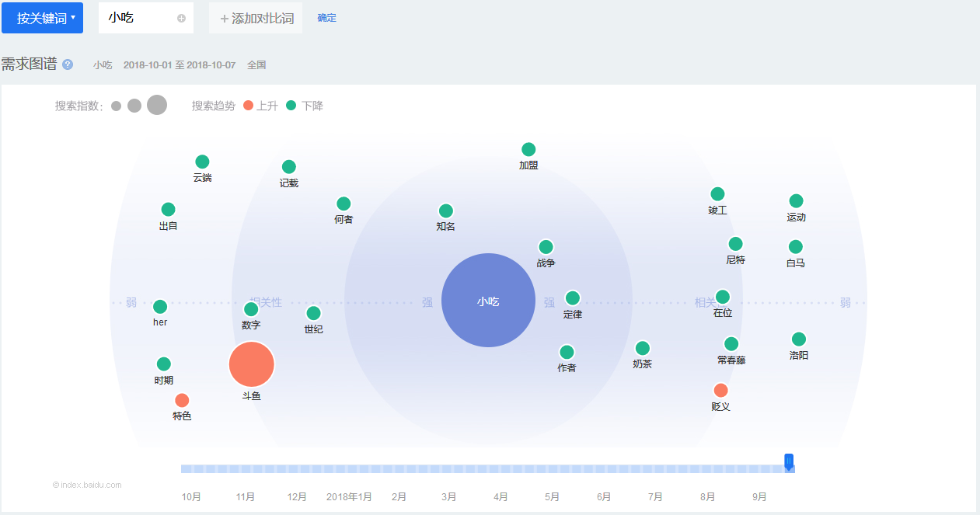Select the orange 特色 node

(x=182, y=401)
